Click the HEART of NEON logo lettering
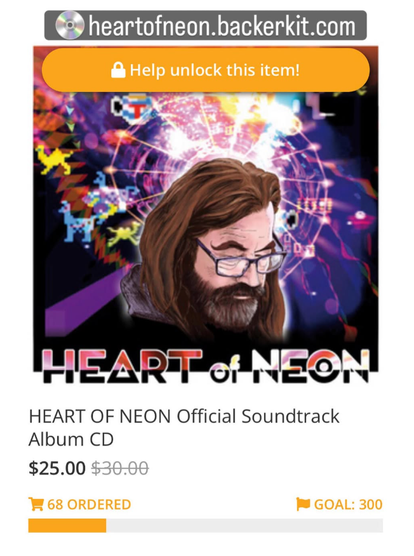This screenshot has width=414, height=556. (x=206, y=366)
